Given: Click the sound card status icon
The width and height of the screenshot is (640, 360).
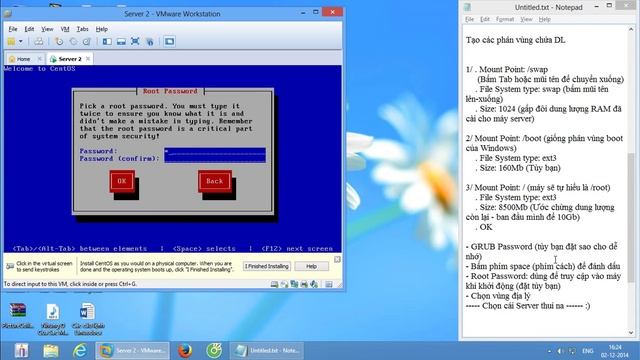Looking at the screenshot, I should click(314, 284).
